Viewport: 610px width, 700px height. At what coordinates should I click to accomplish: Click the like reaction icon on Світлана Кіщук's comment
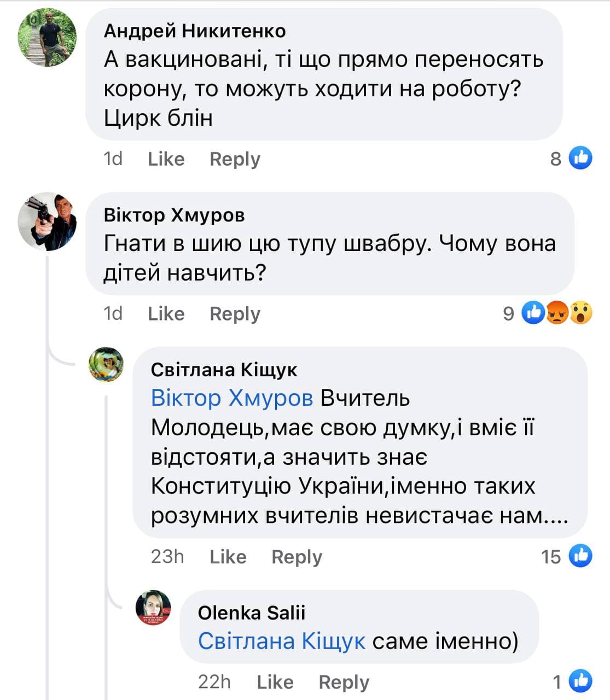click(x=580, y=556)
